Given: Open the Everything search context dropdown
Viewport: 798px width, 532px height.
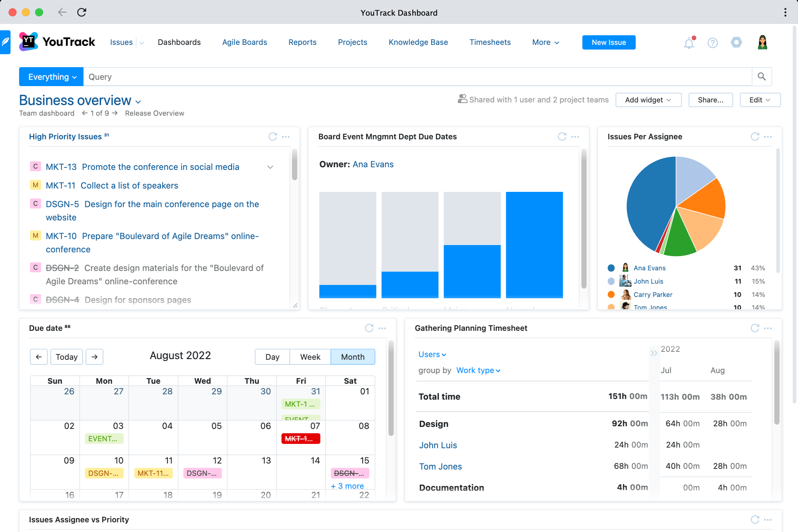Looking at the screenshot, I should 51,77.
